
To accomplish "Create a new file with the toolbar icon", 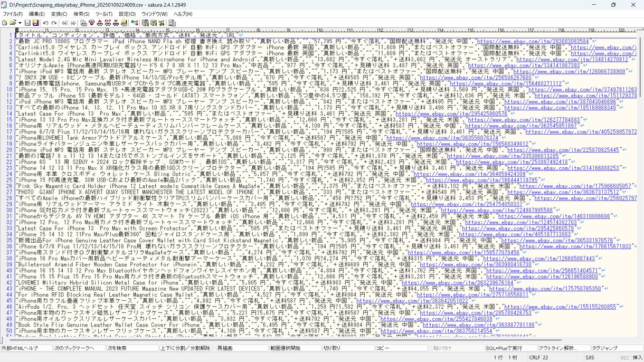I will coord(4,23).
